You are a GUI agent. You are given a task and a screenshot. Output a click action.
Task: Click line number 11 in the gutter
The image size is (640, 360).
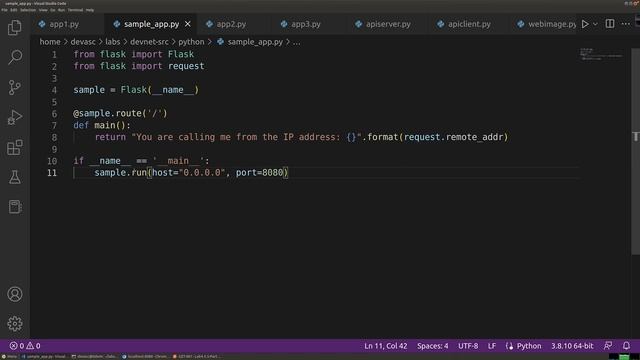(52, 173)
